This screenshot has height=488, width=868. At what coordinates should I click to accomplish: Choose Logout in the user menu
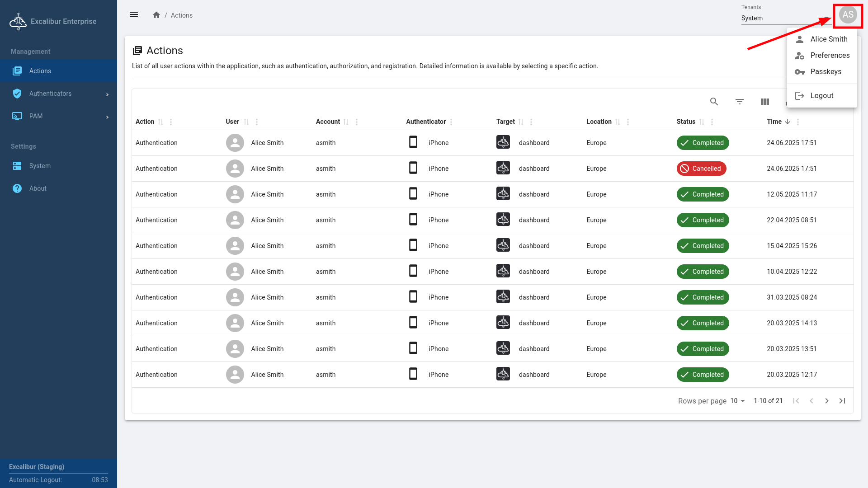click(821, 95)
